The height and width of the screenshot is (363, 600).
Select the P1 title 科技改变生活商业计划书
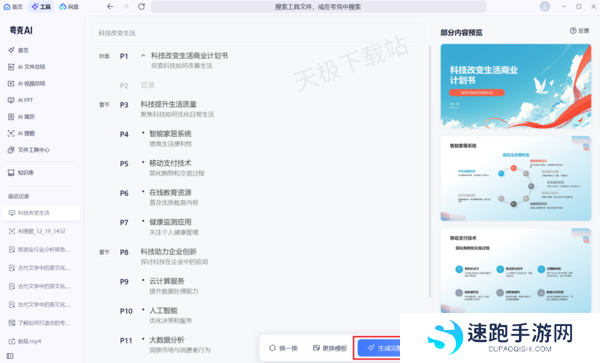coord(189,56)
